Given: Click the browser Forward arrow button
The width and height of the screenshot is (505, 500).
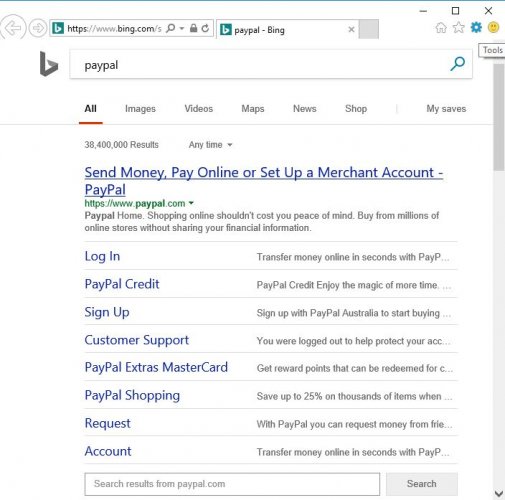Looking at the screenshot, I should click(x=38, y=28).
